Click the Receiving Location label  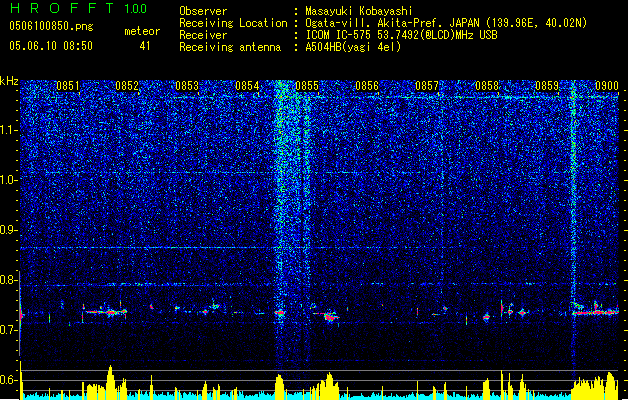(233, 23)
